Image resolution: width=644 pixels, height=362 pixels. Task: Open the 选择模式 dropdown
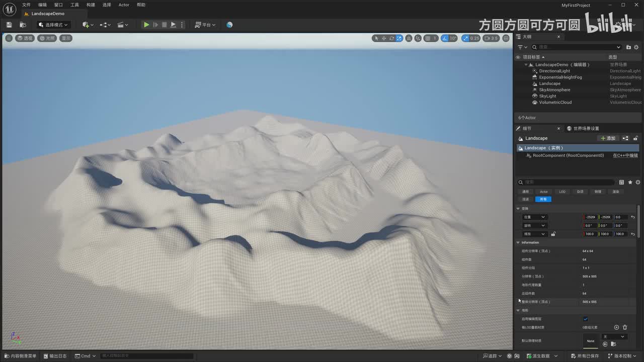point(53,25)
